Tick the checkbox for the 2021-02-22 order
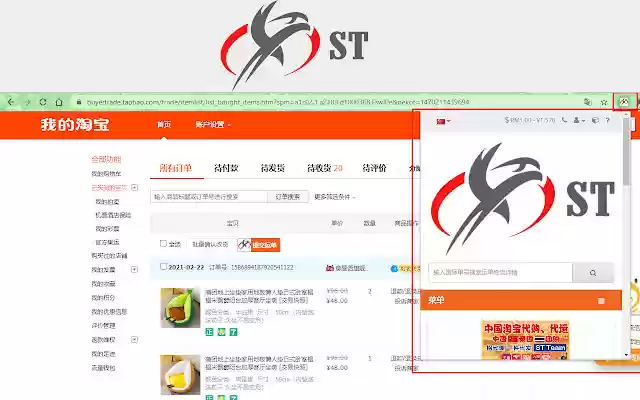The width and height of the screenshot is (640, 400). pos(163,267)
